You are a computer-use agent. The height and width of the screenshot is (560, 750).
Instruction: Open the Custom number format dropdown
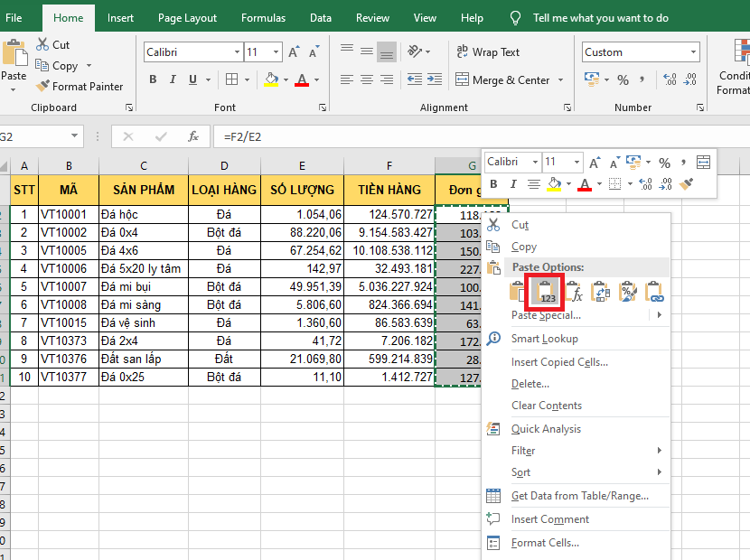(x=694, y=52)
